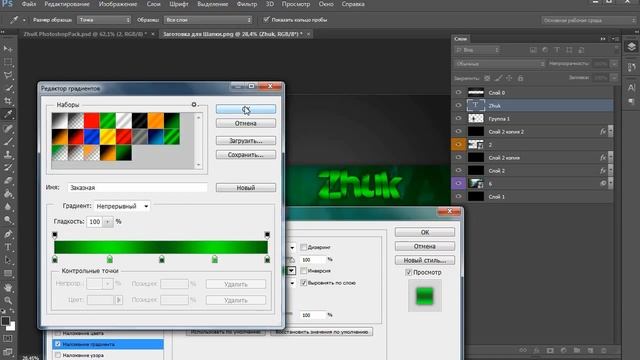
Task: Select the History Brush tool
Action: click(8, 167)
